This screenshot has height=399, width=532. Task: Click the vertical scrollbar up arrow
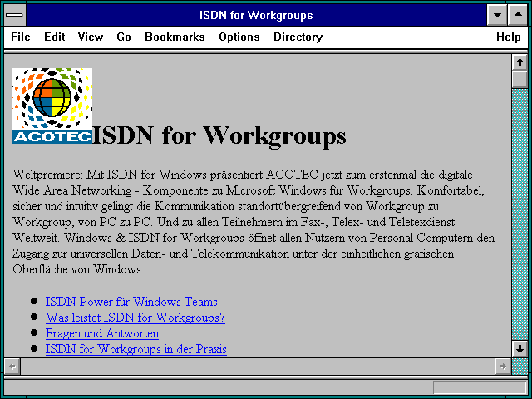pyautogui.click(x=520, y=63)
